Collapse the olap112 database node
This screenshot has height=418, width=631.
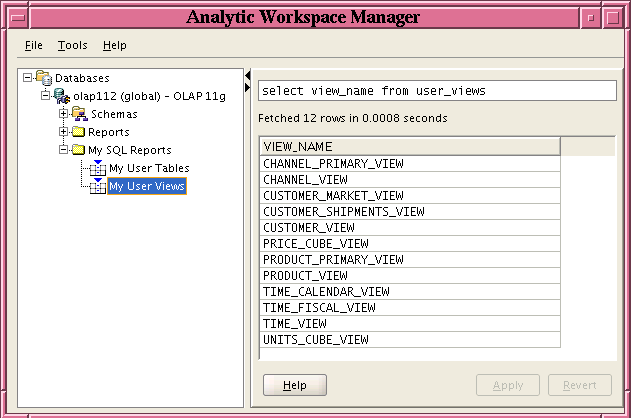click(46, 96)
